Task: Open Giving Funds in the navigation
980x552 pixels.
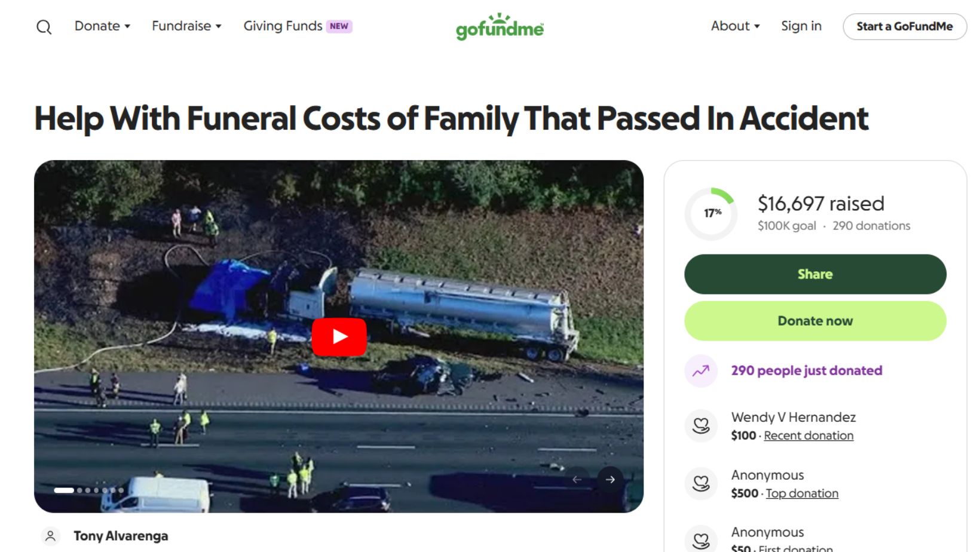Action: coord(298,26)
